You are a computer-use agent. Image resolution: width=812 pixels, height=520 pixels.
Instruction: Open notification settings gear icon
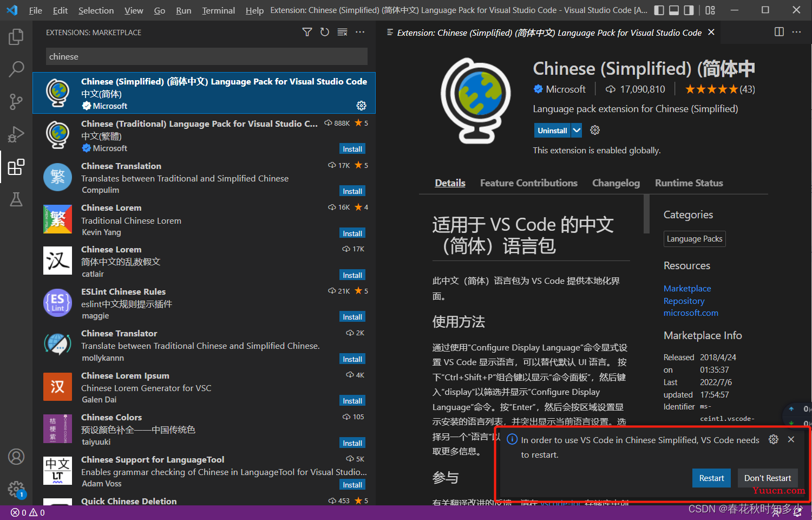[774, 439]
